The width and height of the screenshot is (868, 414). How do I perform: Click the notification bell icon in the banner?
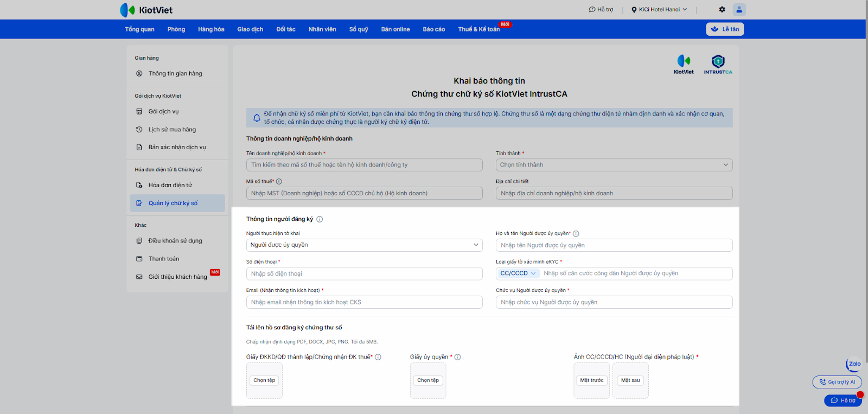(257, 118)
